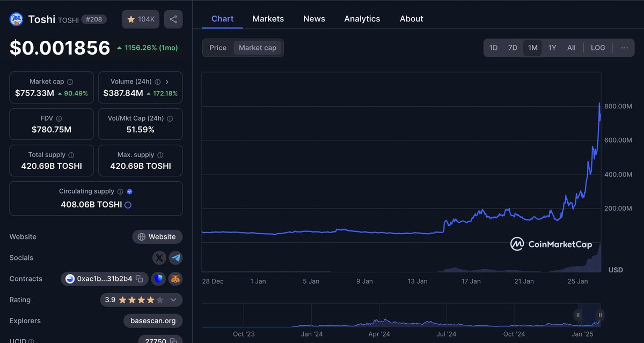Click Apr '24 in overview timeline
644x343 pixels.
click(379, 334)
